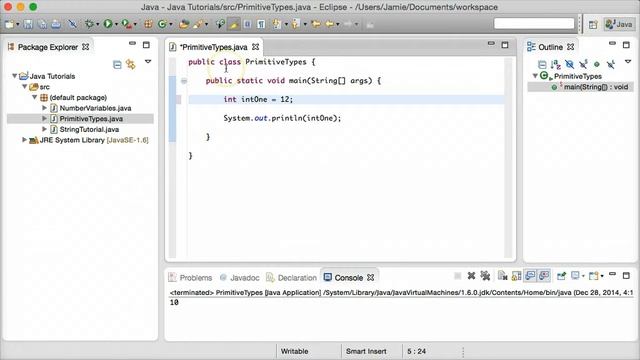Select the Java perspective button
Screen dimensions: 640x360
pyautogui.click(x=619, y=24)
